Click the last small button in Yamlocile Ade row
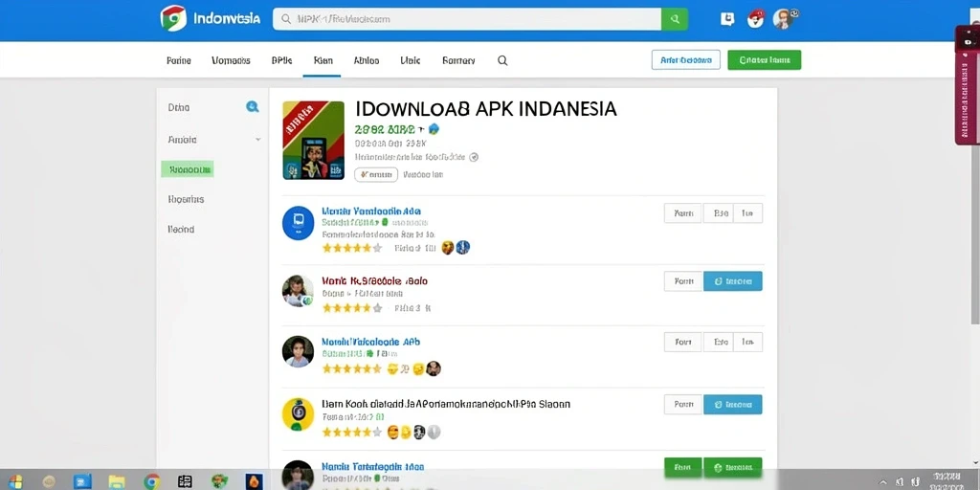Screen dimensions: 980x490 pos(747,213)
